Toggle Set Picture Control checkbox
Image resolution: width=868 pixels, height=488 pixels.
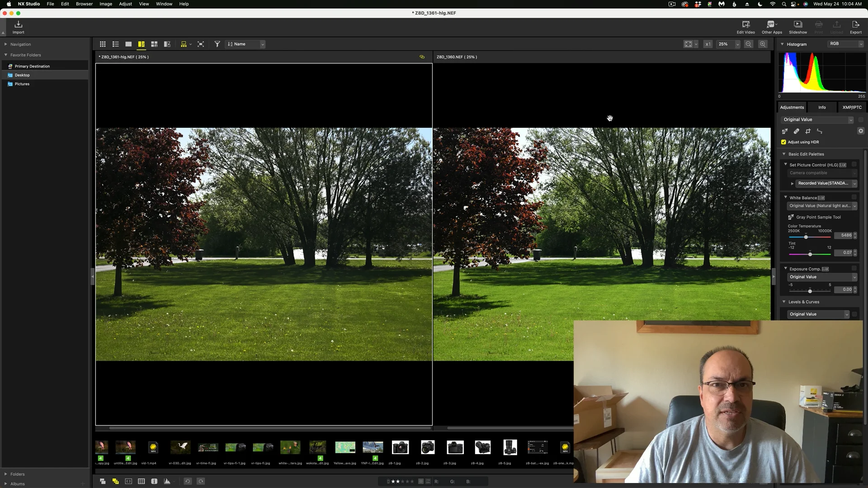[854, 165]
